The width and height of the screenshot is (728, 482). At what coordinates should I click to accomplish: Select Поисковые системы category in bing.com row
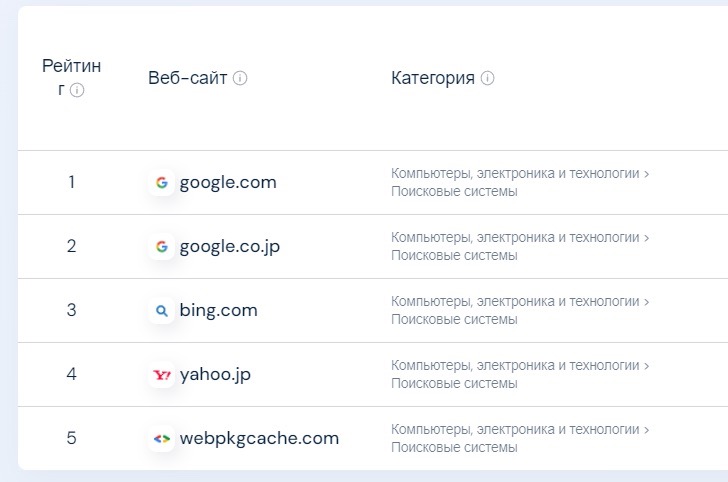454,319
